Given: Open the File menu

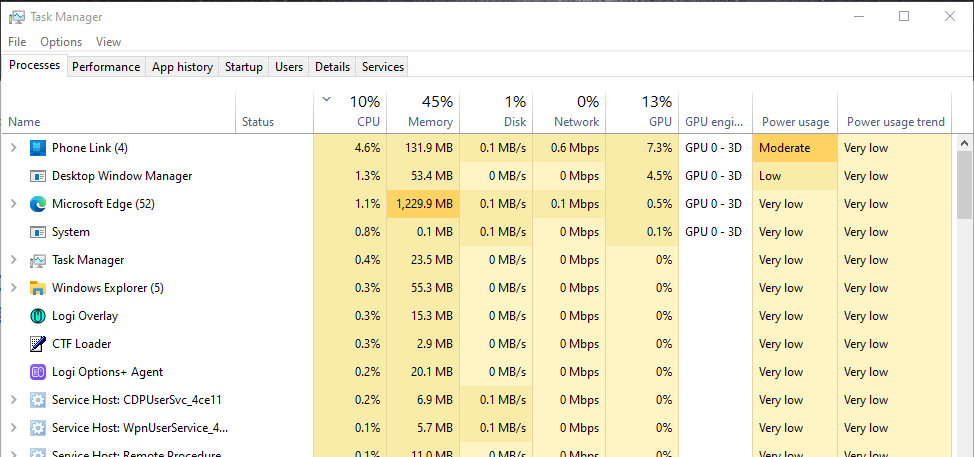Looking at the screenshot, I should click(17, 42).
